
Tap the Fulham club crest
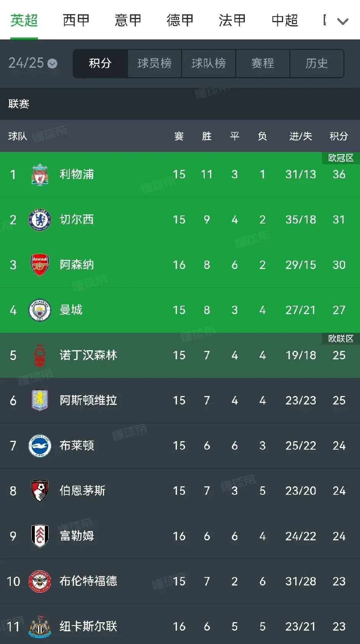click(40, 536)
